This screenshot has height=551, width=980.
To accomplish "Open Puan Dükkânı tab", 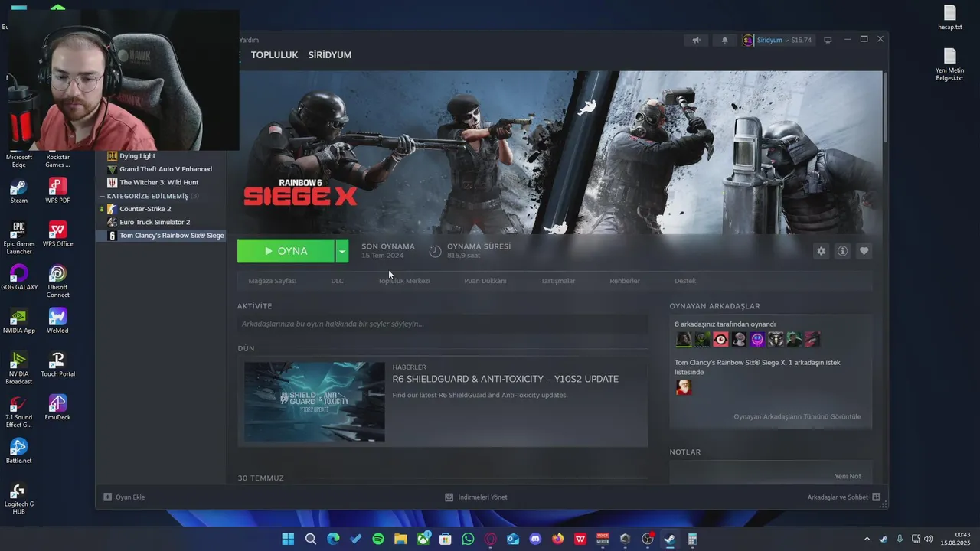I will 485,281.
